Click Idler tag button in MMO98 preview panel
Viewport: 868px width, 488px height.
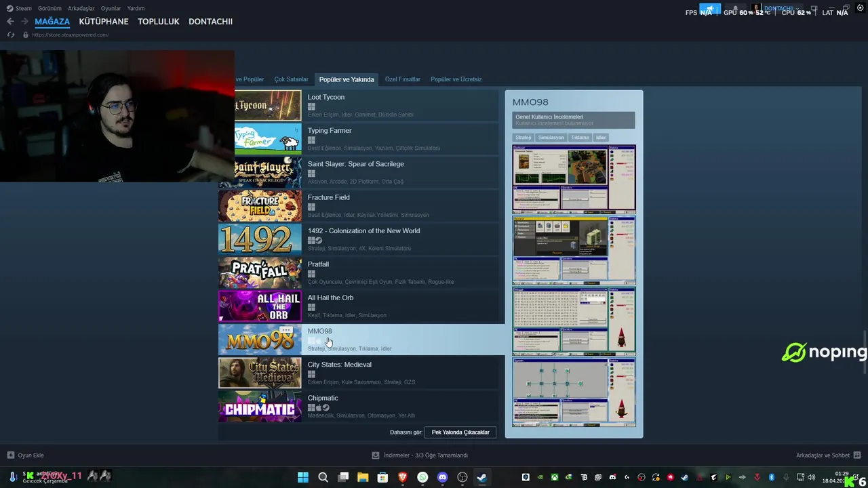(x=601, y=138)
